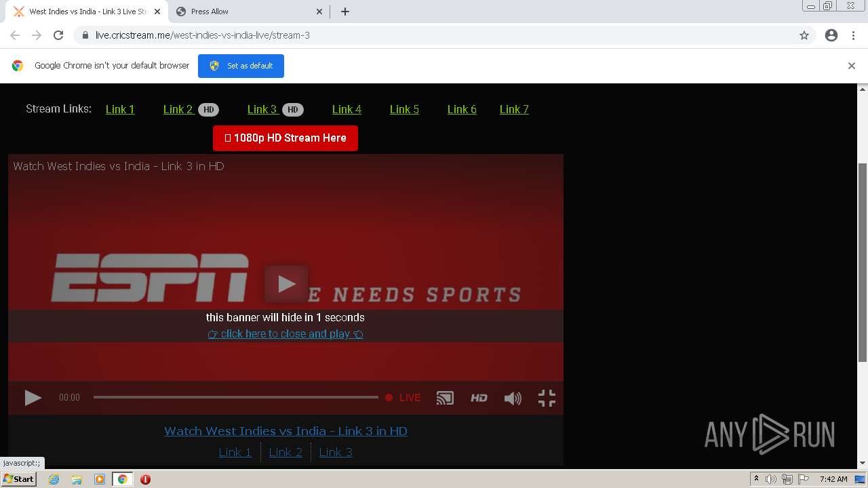Close the West Indies vs India tab
Image resolution: width=868 pixels, height=488 pixels.
coord(157,12)
